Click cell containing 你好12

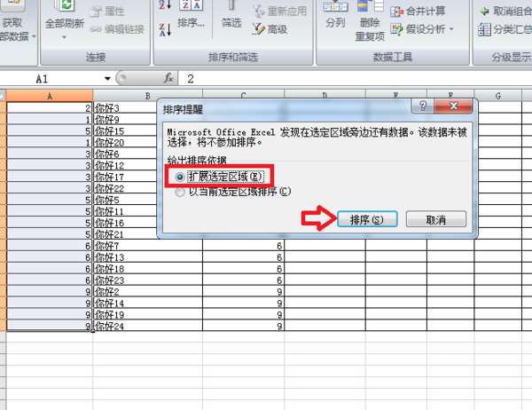[x=125, y=165]
